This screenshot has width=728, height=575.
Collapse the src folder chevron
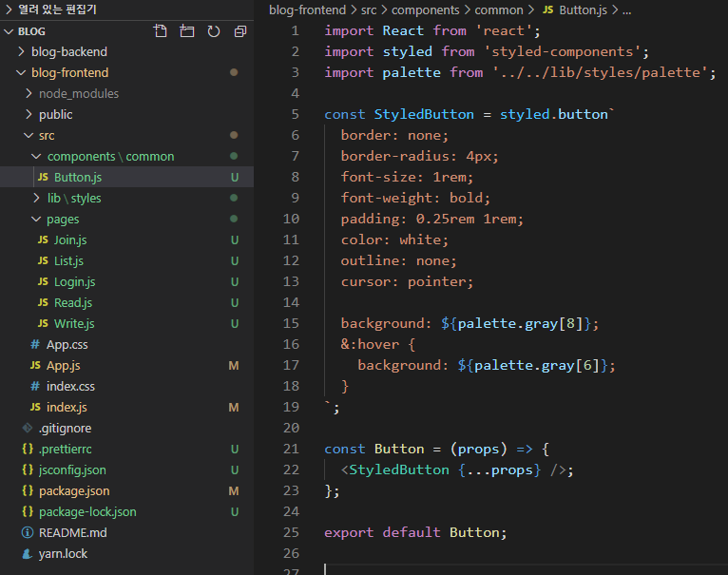[29, 135]
